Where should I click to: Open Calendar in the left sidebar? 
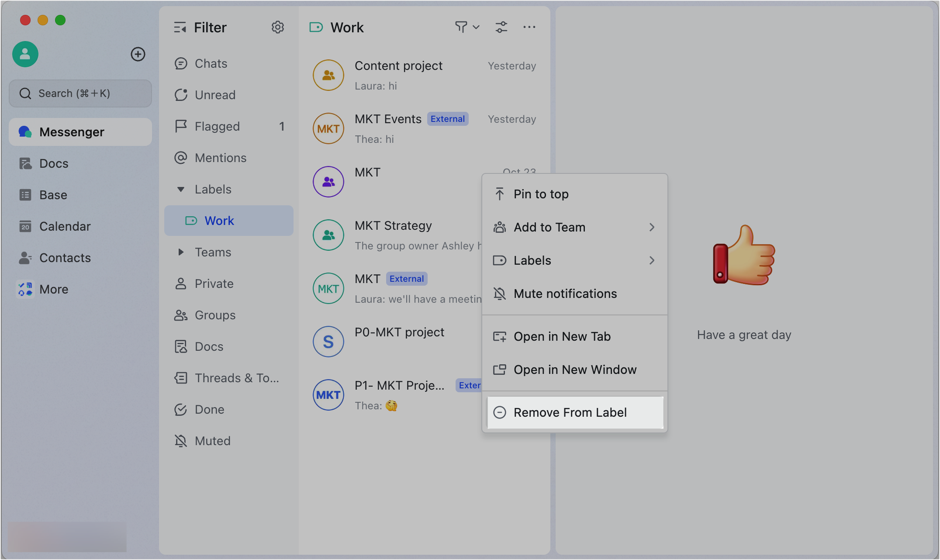click(x=65, y=226)
